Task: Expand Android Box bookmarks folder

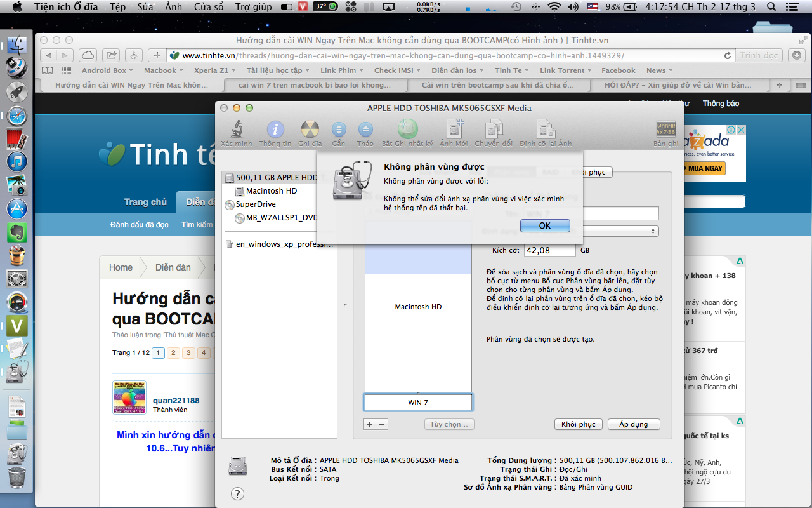Action: coord(108,70)
